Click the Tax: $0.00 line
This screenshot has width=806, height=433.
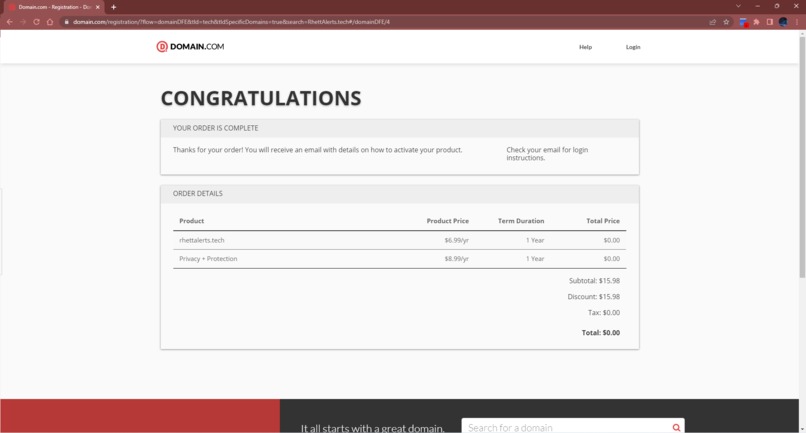pyautogui.click(x=604, y=313)
